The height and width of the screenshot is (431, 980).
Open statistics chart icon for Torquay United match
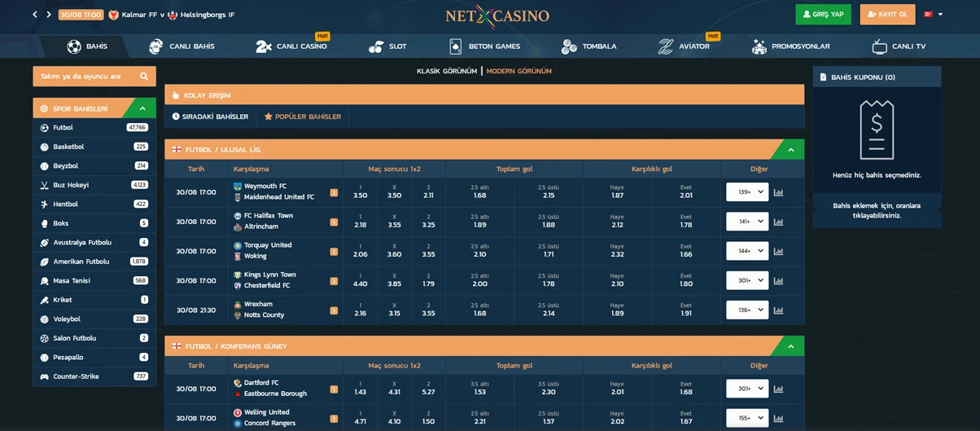coord(778,251)
